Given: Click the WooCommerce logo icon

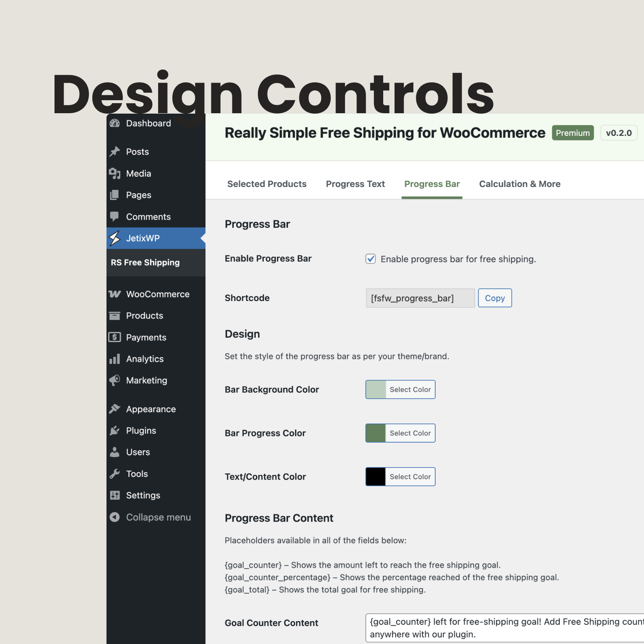Looking at the screenshot, I should [x=114, y=294].
